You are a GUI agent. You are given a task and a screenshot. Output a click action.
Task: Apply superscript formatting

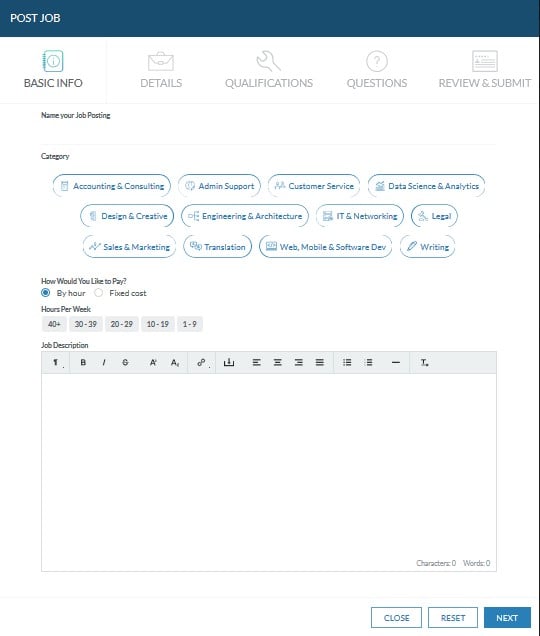click(x=153, y=363)
